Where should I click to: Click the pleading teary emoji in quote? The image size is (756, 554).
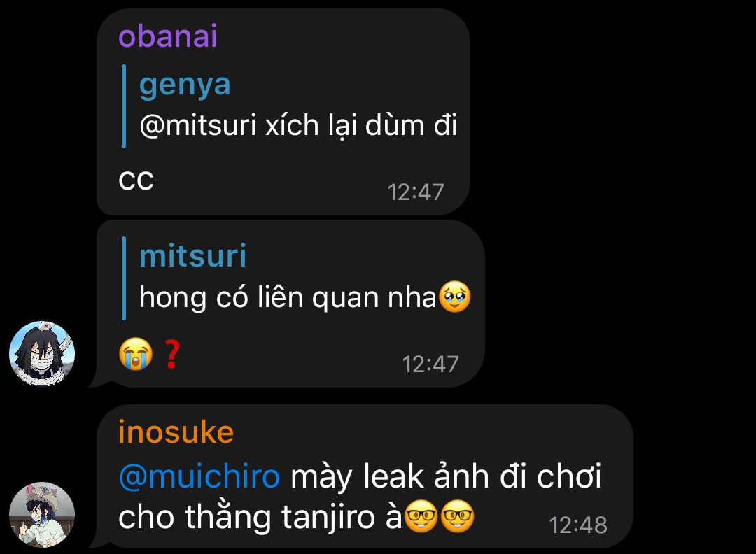tap(454, 297)
